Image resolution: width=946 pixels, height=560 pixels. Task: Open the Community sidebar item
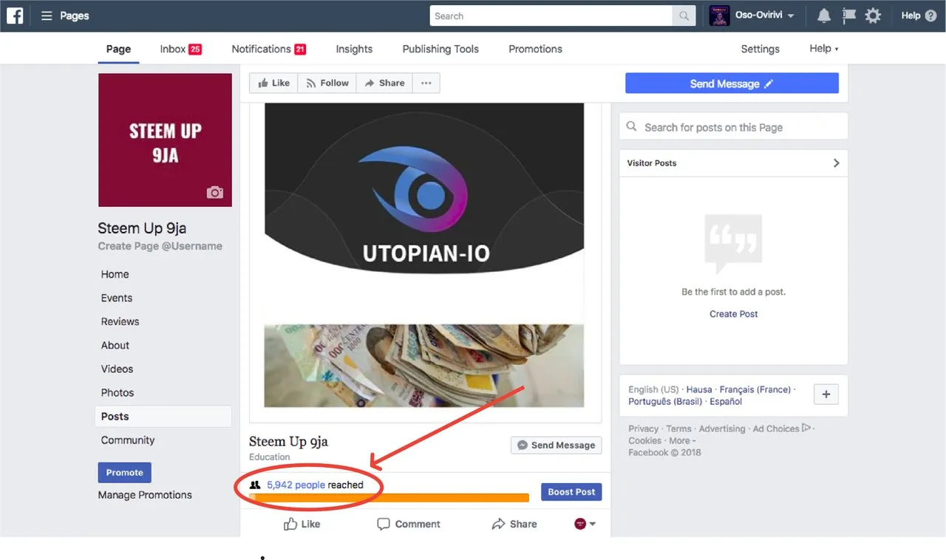point(128,440)
